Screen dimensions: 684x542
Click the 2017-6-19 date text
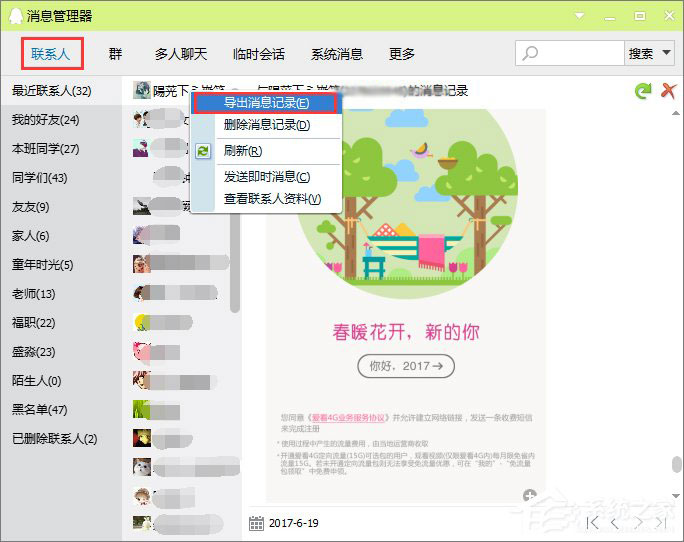294,523
